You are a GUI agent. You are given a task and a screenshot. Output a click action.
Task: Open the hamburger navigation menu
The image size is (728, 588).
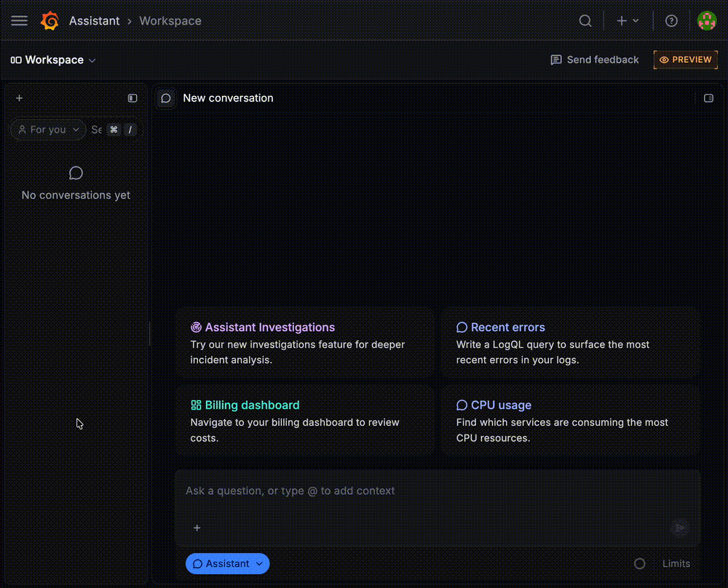pos(19,21)
